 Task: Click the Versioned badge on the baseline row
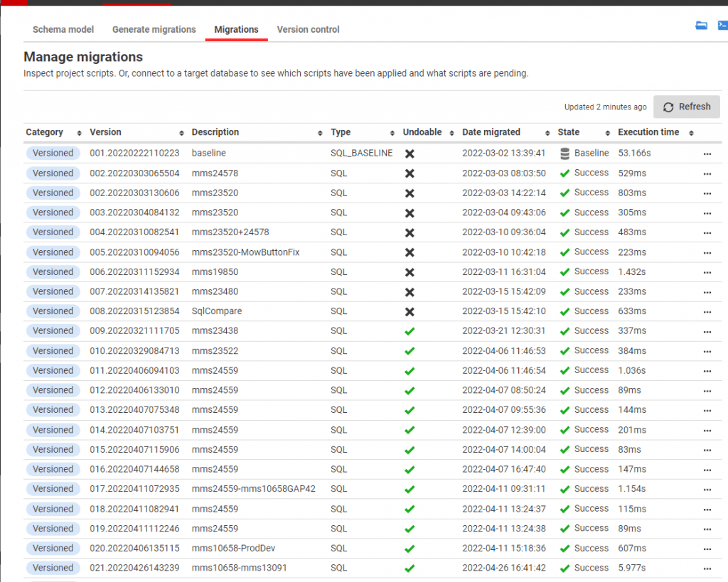(x=53, y=153)
